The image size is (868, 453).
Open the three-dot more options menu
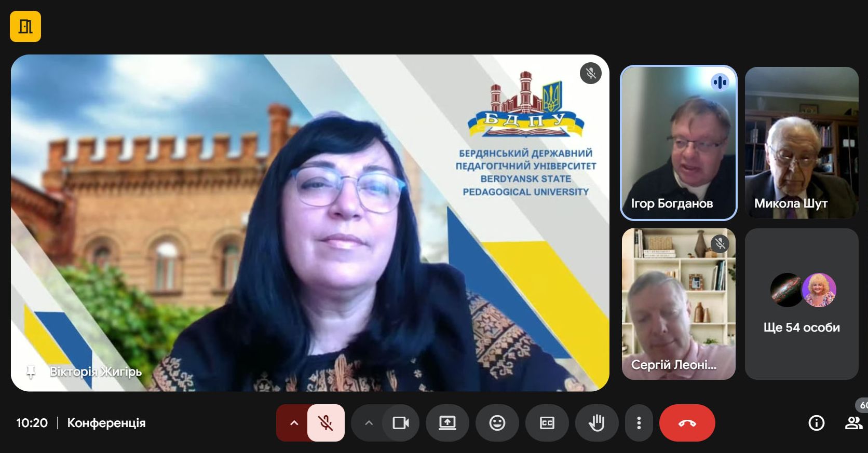(639, 423)
